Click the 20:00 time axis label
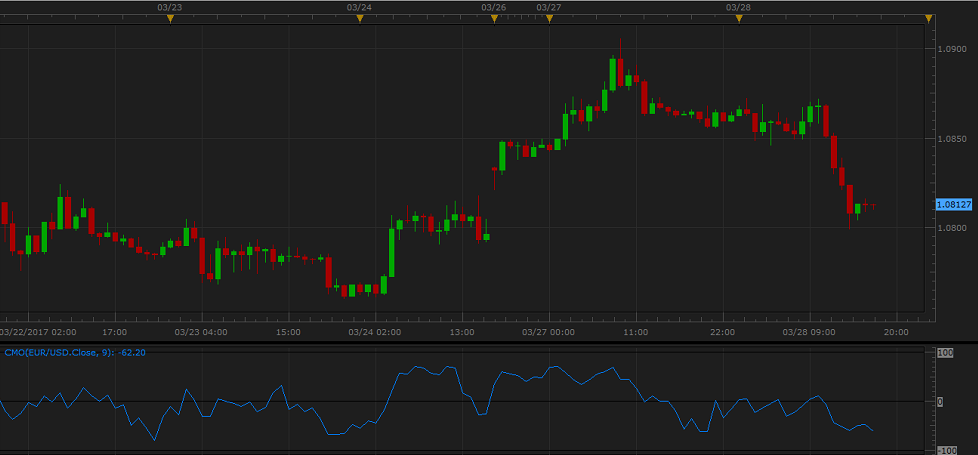Screen dimensions: 978x455 coord(896,332)
